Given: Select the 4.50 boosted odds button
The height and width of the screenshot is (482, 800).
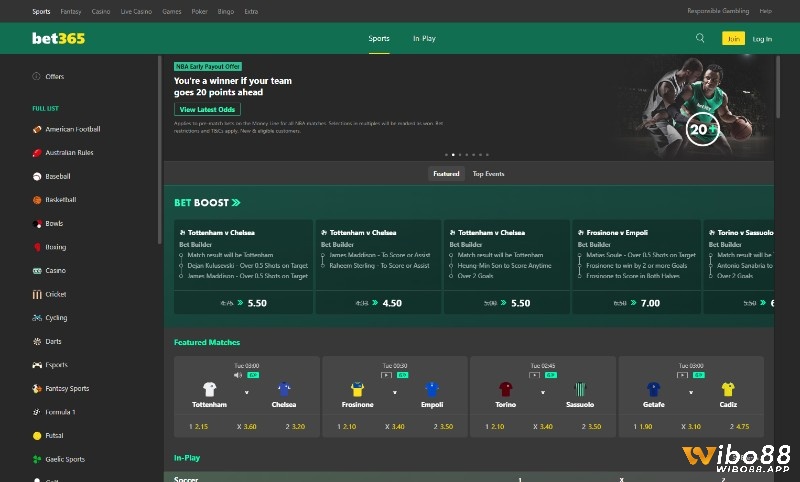Looking at the screenshot, I should [x=379, y=303].
